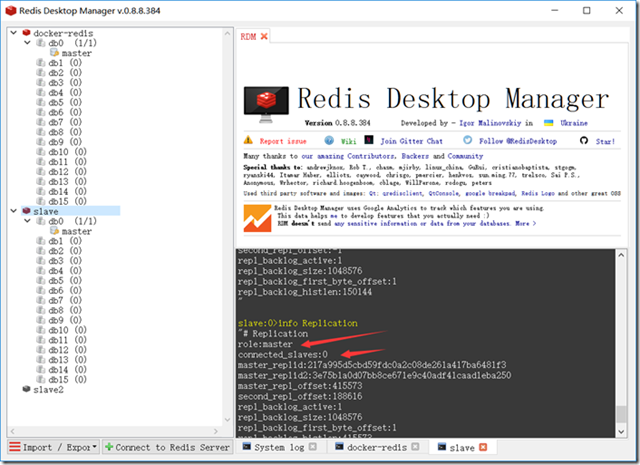Open the qredisclient third-party link
This screenshot has height=465, width=640.
[x=403, y=193]
